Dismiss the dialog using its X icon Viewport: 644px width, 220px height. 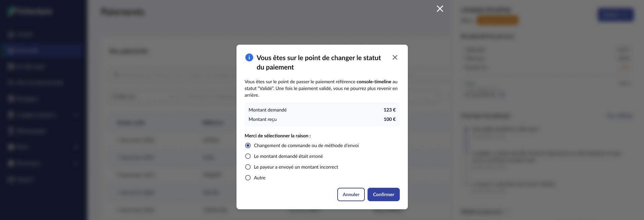point(395,57)
